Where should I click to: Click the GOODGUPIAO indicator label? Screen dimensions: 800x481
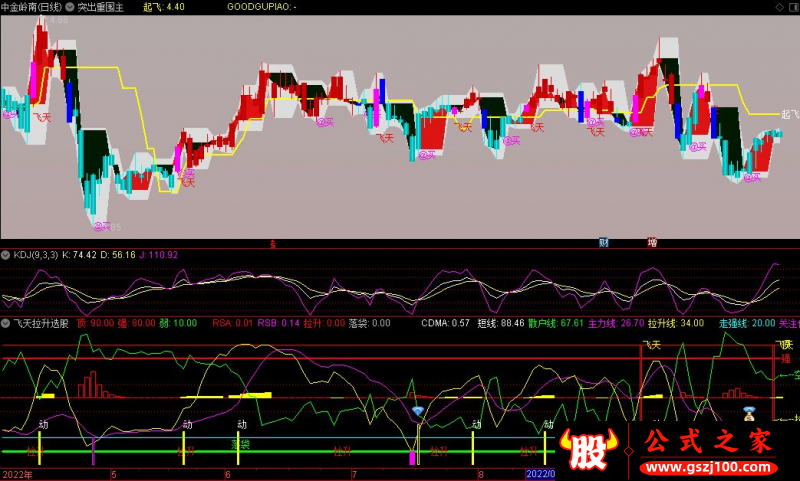pos(260,6)
